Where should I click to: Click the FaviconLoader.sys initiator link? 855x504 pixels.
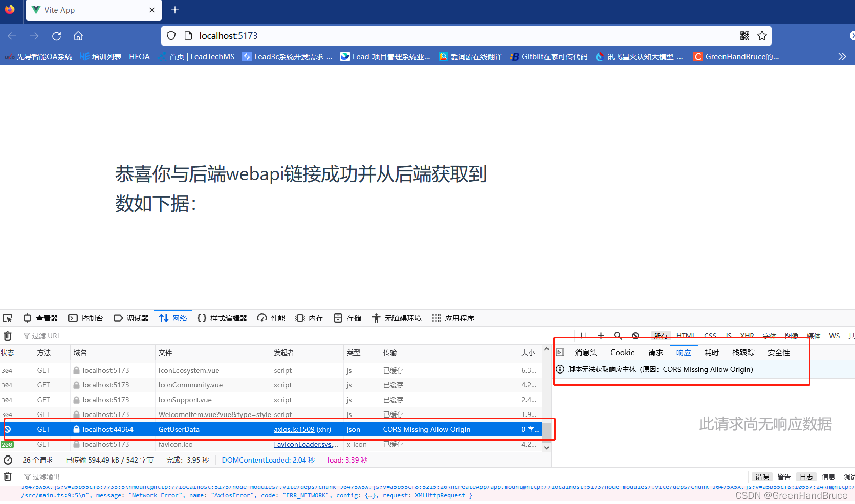coord(306,444)
